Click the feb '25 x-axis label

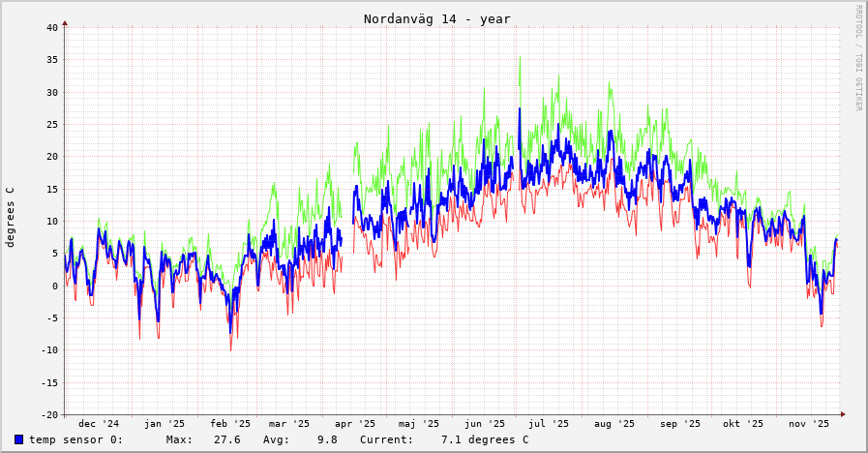[x=230, y=423]
